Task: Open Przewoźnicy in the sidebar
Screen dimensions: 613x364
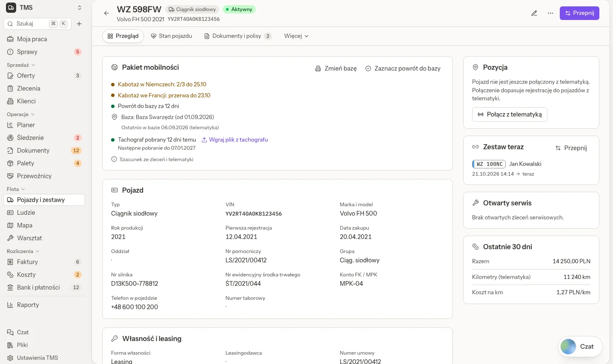Action: point(44,176)
